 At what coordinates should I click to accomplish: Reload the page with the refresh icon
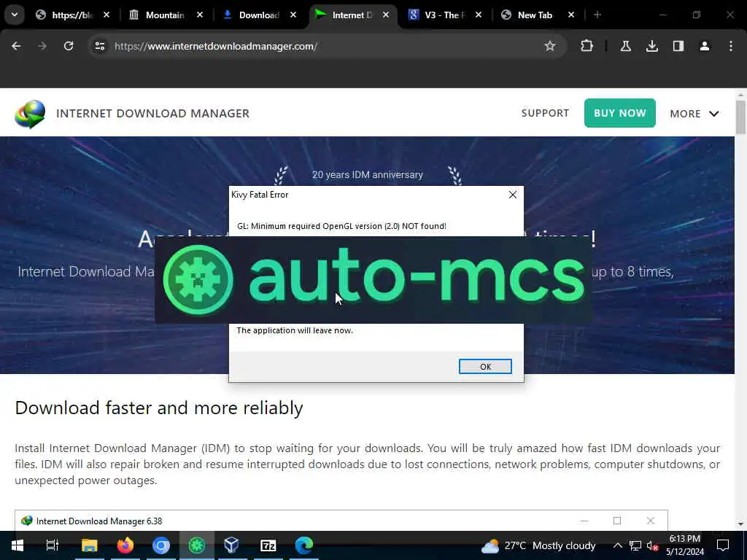coord(69,46)
